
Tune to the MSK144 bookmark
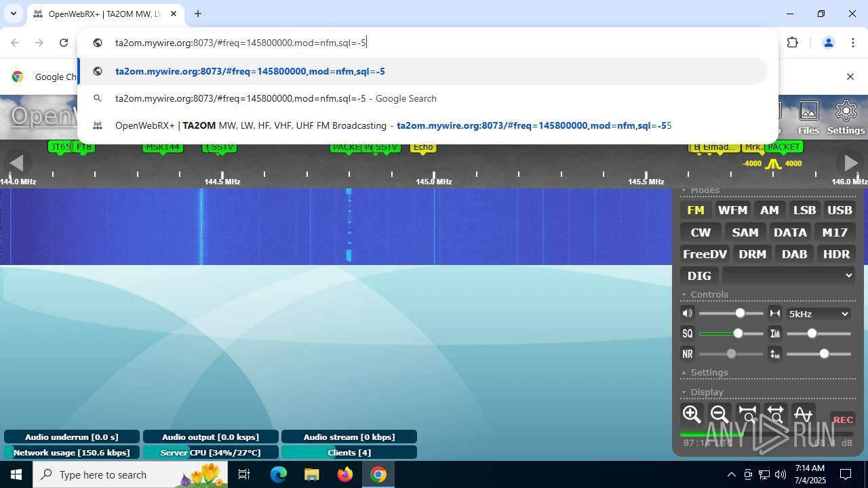[163, 146]
